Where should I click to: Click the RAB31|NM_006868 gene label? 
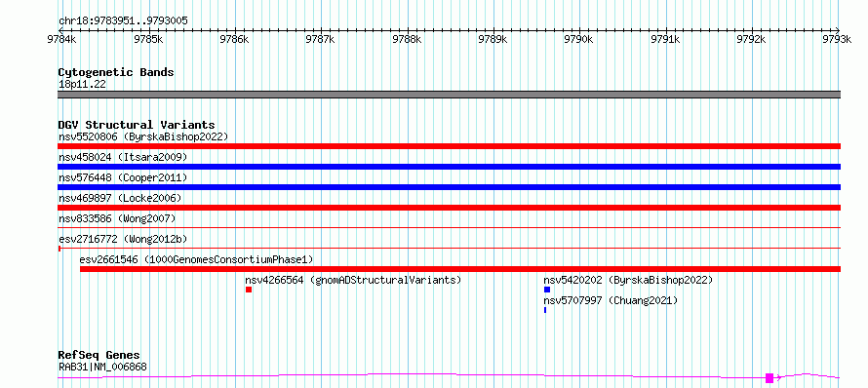102,367
